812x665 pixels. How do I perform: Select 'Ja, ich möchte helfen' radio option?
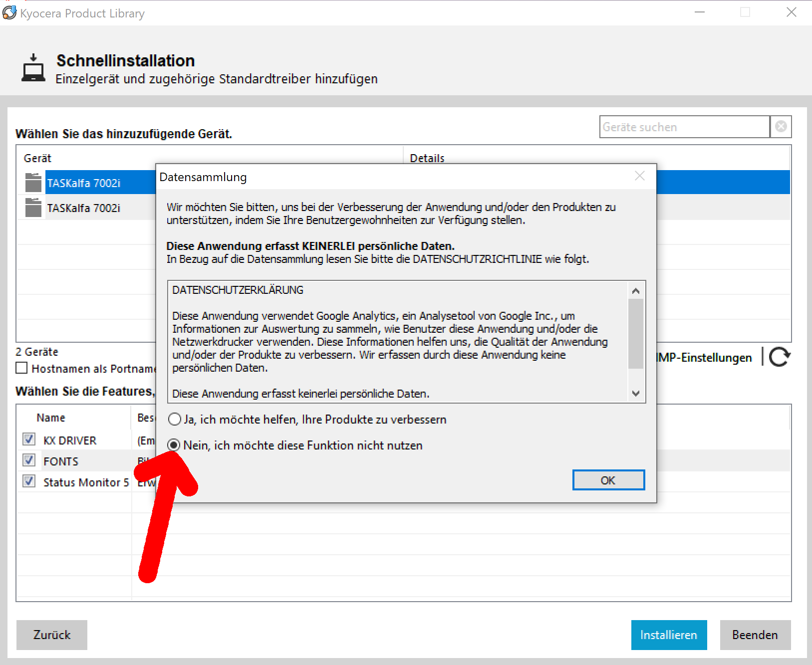175,420
